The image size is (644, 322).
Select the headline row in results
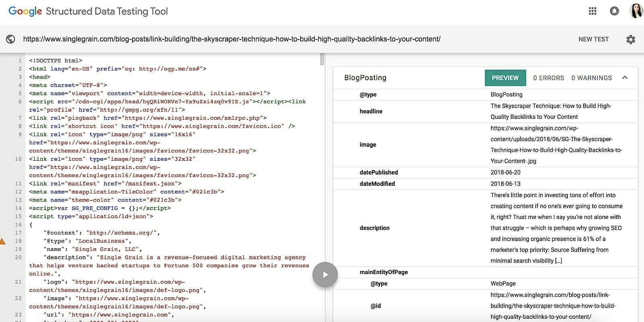371,111
